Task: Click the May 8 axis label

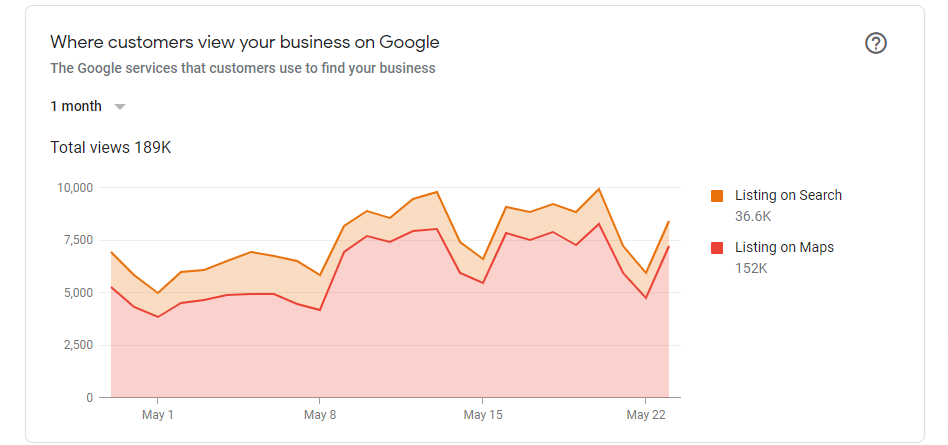Action: coord(319,415)
